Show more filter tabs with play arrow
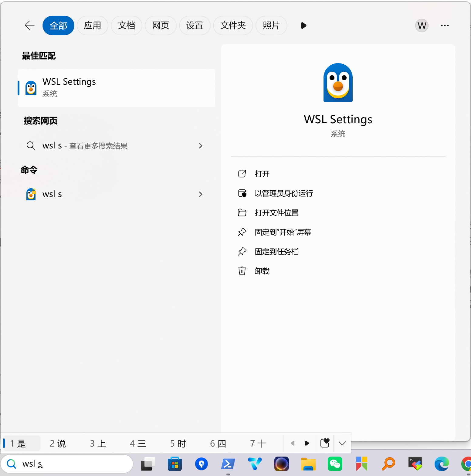Viewport: 471px width, 476px height. point(303,25)
